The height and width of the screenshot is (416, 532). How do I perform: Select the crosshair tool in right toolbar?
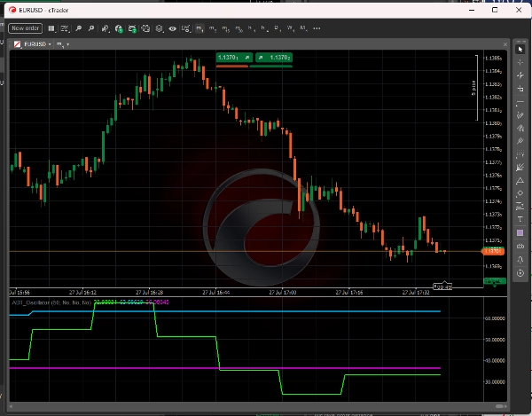(x=520, y=62)
